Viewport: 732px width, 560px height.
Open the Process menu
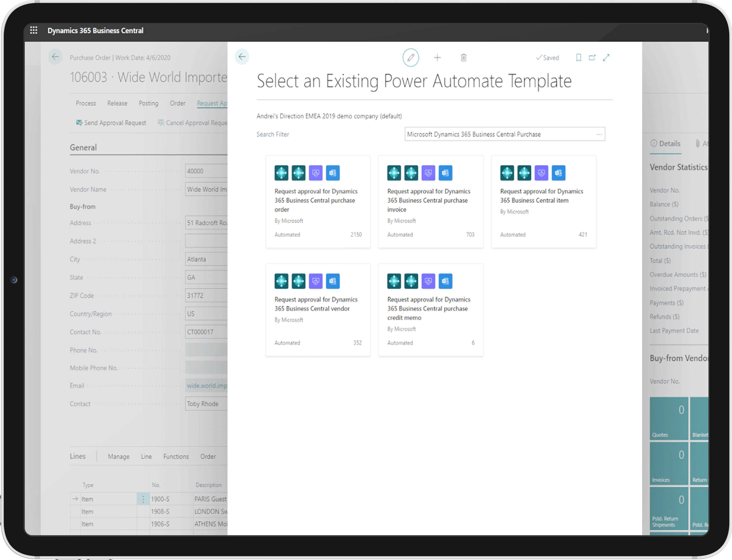click(x=86, y=103)
